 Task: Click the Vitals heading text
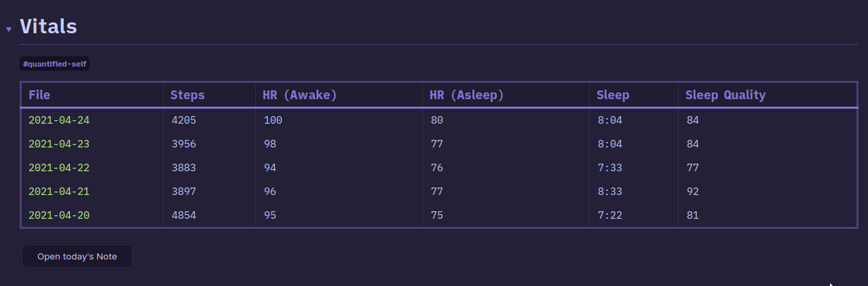(x=48, y=26)
